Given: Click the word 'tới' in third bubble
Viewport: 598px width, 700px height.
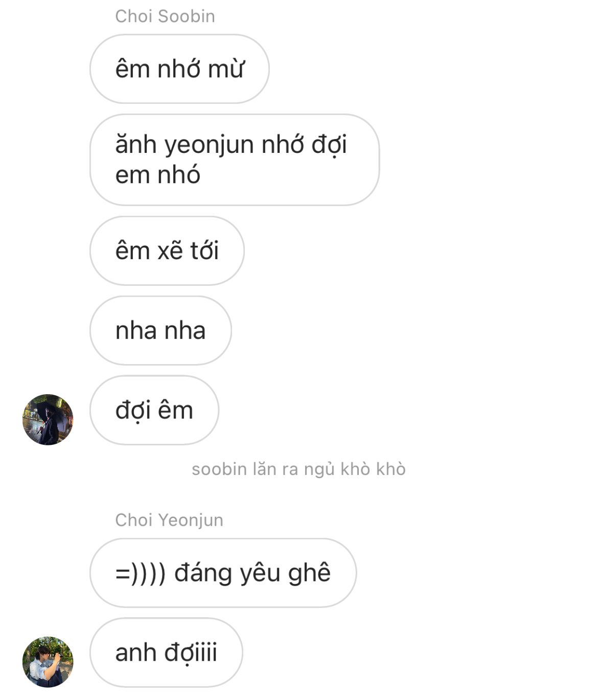Looking at the screenshot, I should (x=204, y=251).
